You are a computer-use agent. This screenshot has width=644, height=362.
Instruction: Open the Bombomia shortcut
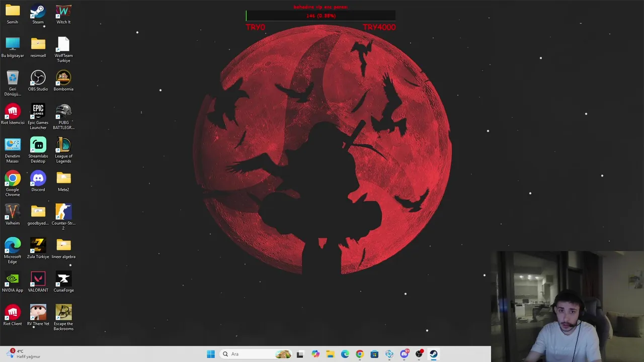coord(63,80)
